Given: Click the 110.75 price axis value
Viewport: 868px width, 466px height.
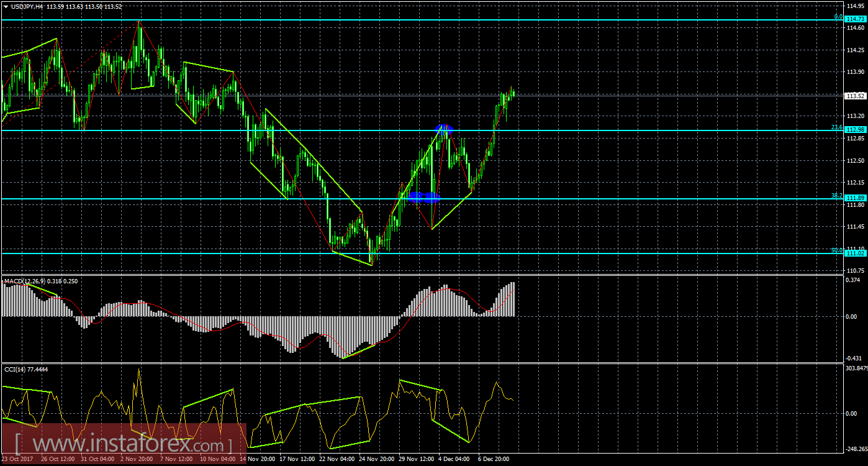Looking at the screenshot, I should pyautogui.click(x=855, y=270).
